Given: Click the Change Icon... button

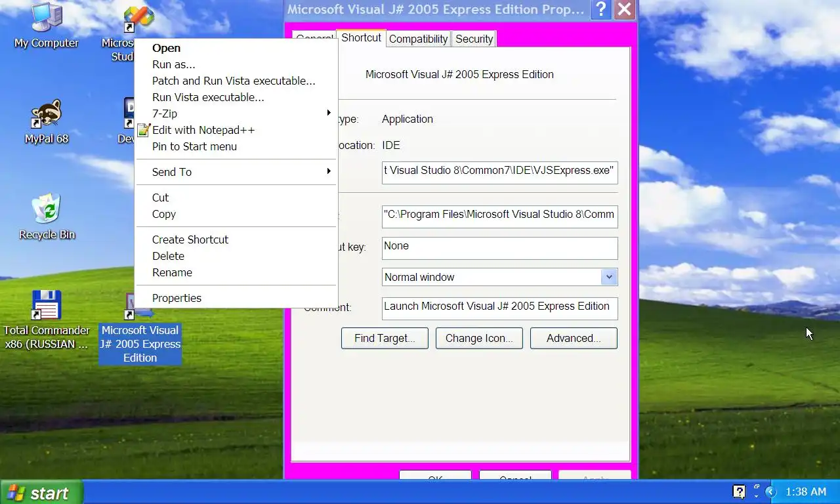Looking at the screenshot, I should pyautogui.click(x=479, y=339).
